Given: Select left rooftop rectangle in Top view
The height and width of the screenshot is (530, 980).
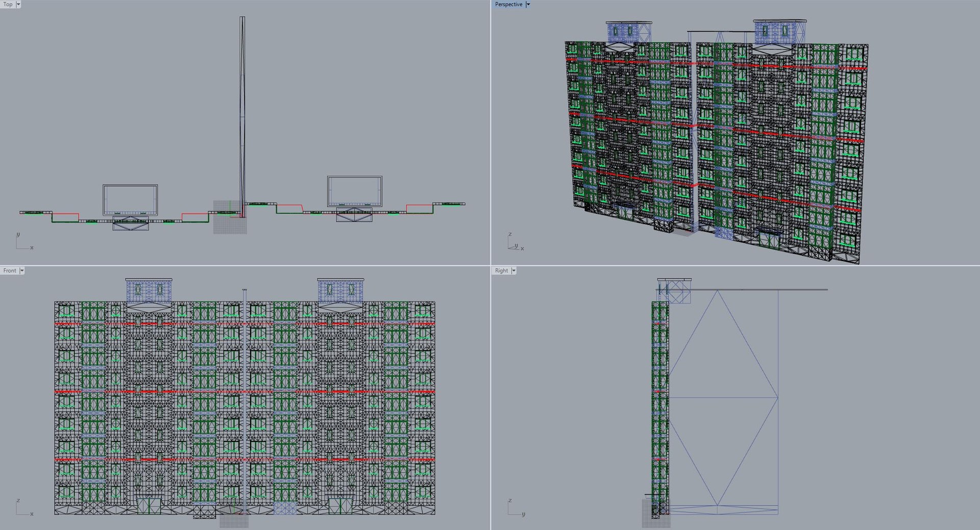Looking at the screenshot, I should (x=130, y=200).
